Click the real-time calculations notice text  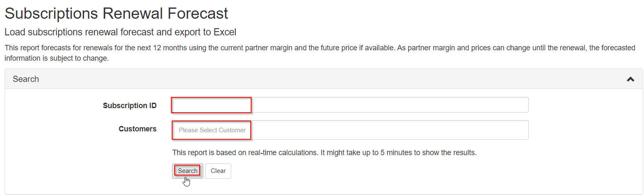click(x=324, y=153)
